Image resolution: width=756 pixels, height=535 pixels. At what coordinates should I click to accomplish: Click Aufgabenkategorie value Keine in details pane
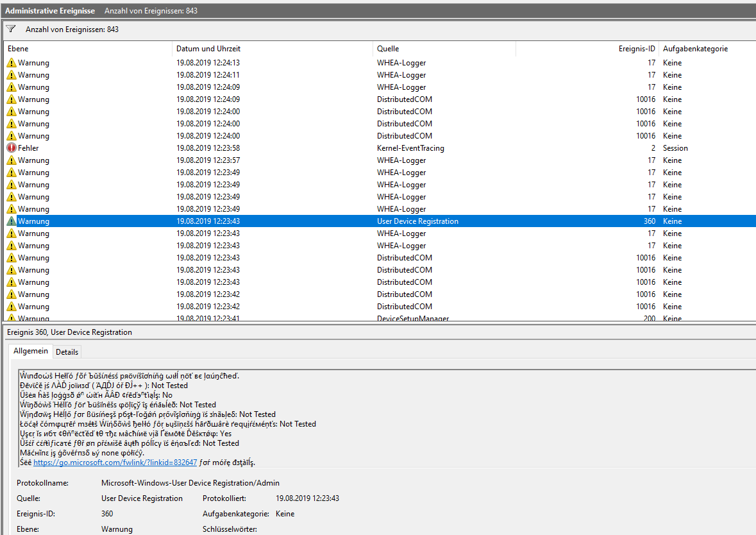285,514
